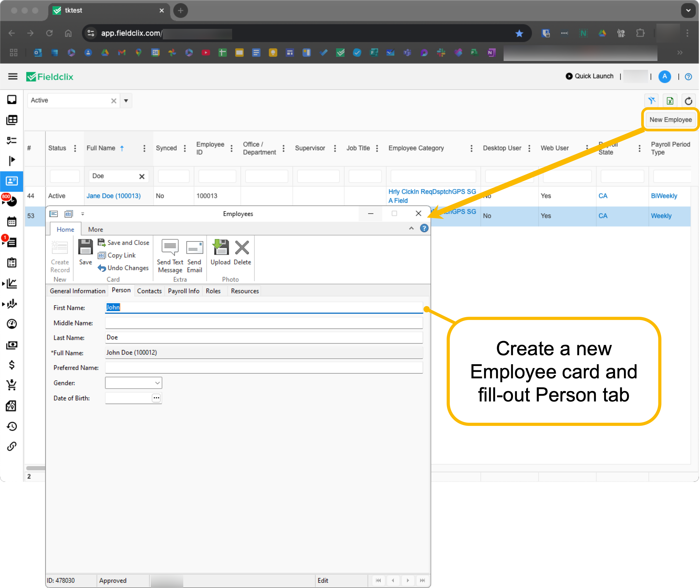Click the New Employee button

(670, 120)
